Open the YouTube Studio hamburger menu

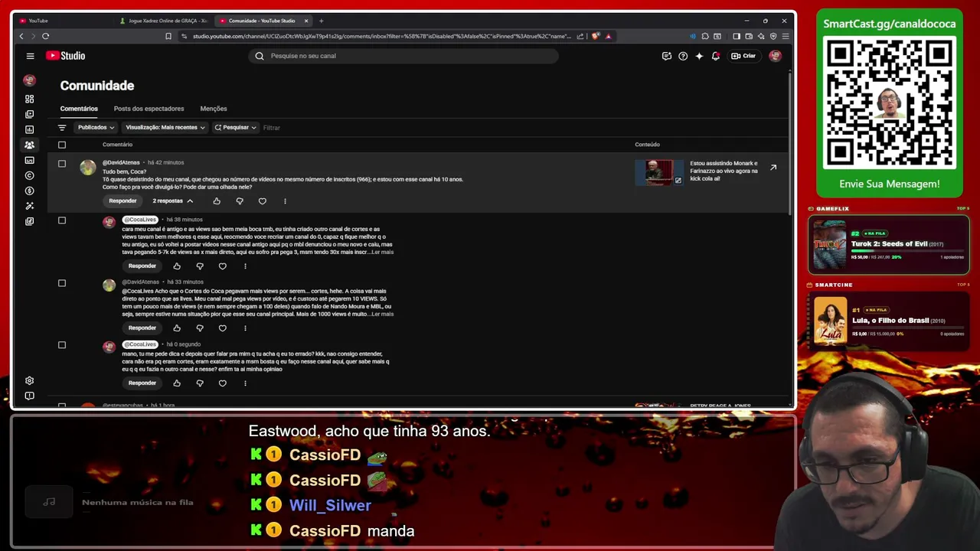[30, 56]
